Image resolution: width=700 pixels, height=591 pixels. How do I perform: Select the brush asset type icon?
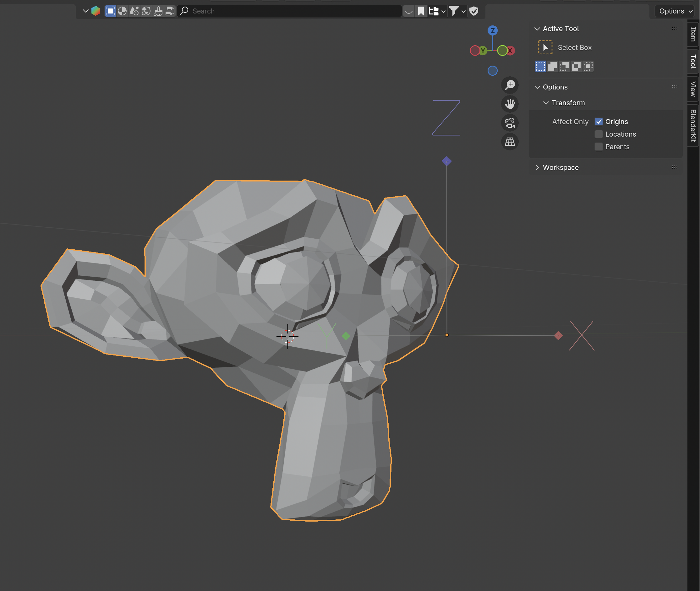158,11
